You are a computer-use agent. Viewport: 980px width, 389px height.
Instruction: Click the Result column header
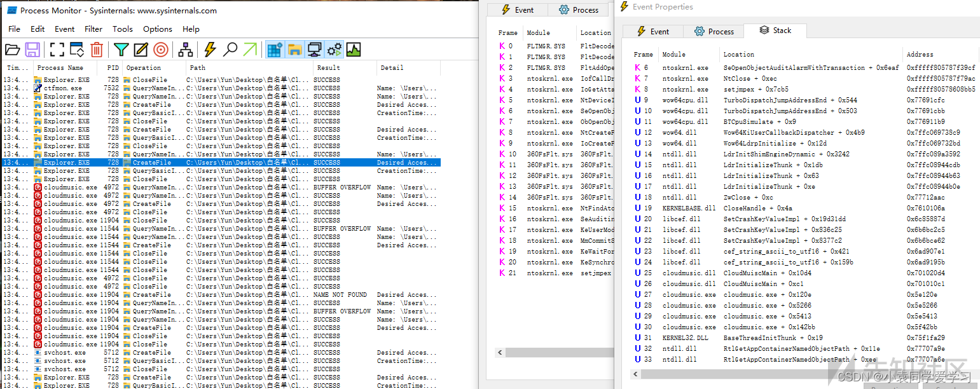[344, 67]
